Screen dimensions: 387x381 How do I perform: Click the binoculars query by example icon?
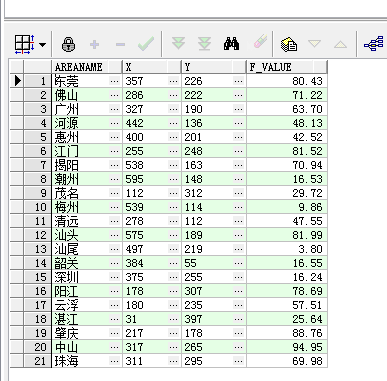click(x=231, y=44)
